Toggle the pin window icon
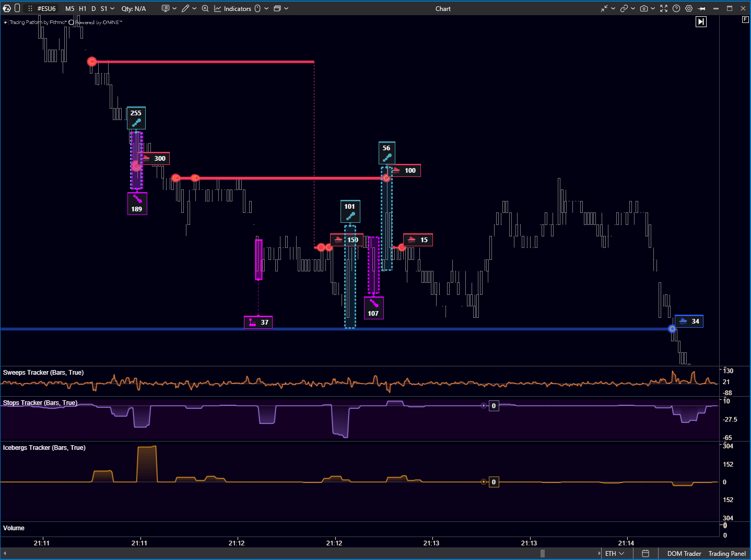 [x=701, y=8]
